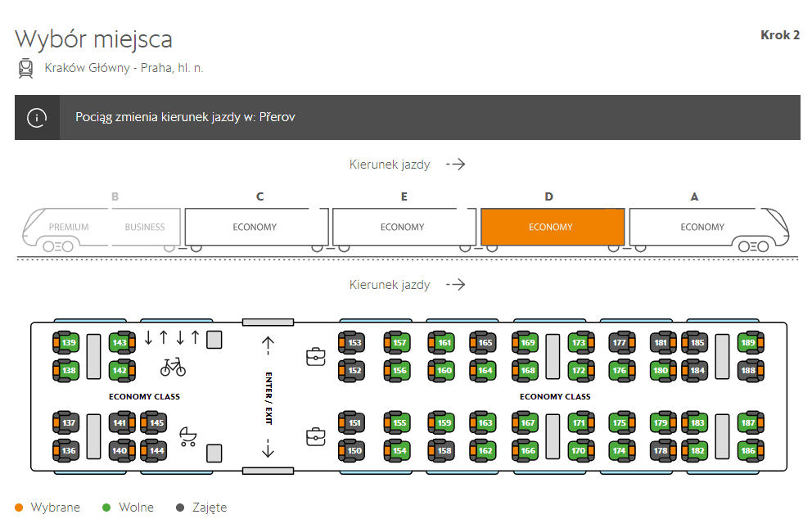
Task: Click the Wybrane legend orange dot
Action: pyautogui.click(x=19, y=508)
